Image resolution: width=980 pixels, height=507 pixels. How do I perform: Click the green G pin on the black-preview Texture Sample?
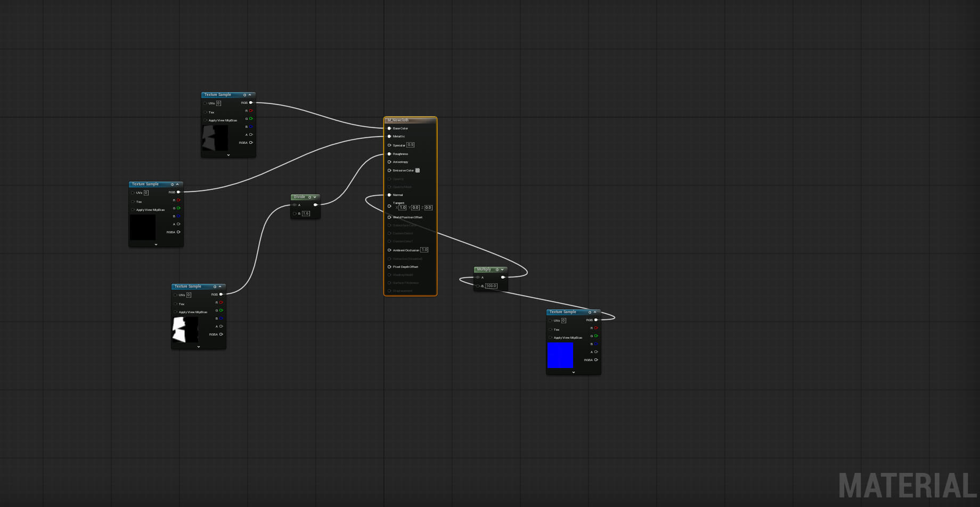tap(178, 208)
